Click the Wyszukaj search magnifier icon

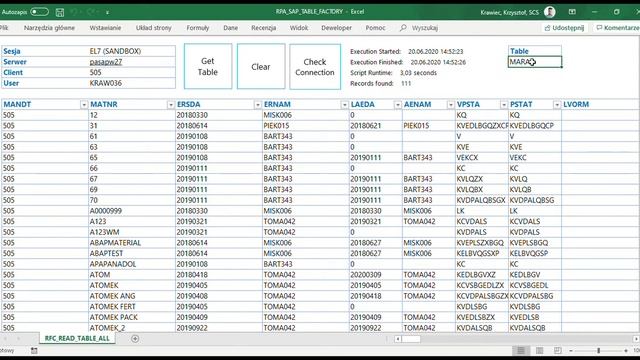(403, 28)
